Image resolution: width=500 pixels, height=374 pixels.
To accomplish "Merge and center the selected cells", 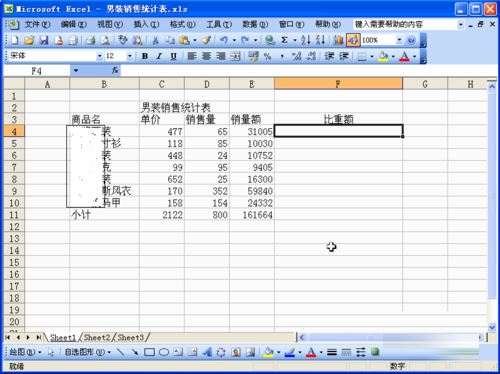I will coord(235,56).
